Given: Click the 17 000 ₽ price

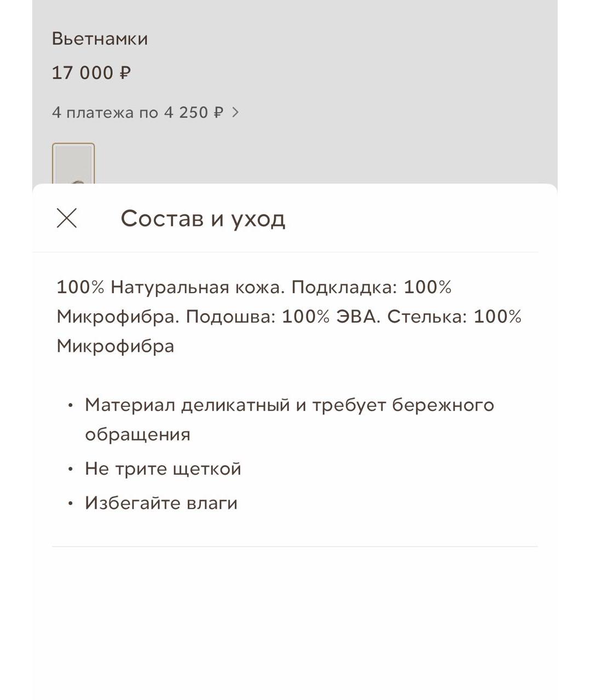Looking at the screenshot, I should tap(91, 73).
